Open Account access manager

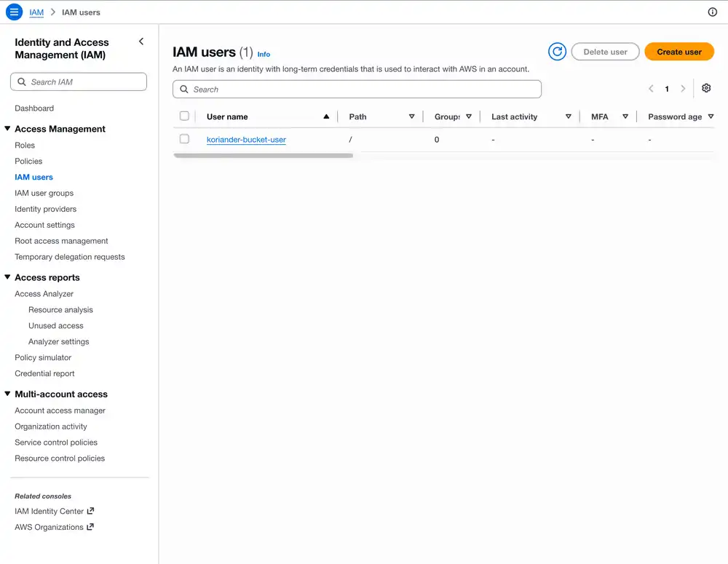click(x=60, y=410)
